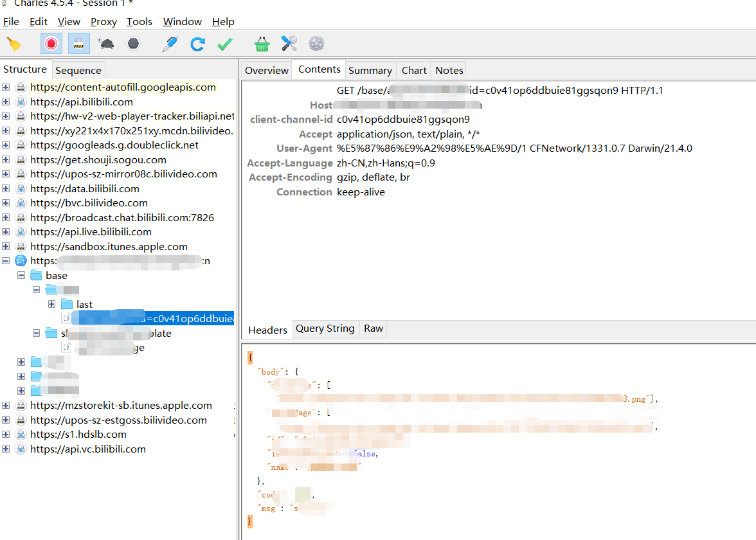Toggle SSL proxying padlock icon
Screen dimensions: 756x540
click(78, 44)
